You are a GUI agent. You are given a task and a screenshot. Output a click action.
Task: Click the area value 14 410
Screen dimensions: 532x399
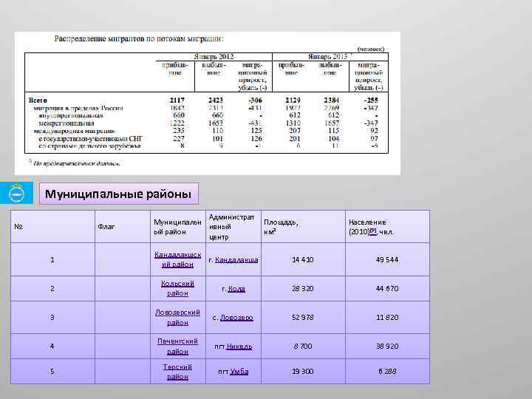303,260
